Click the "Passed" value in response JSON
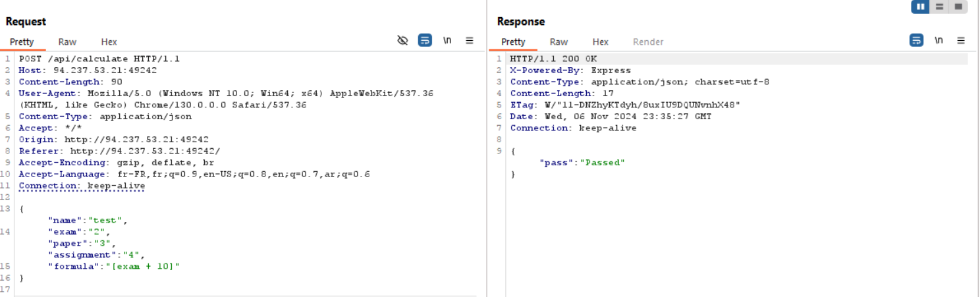The height and width of the screenshot is (297, 980). [602, 163]
